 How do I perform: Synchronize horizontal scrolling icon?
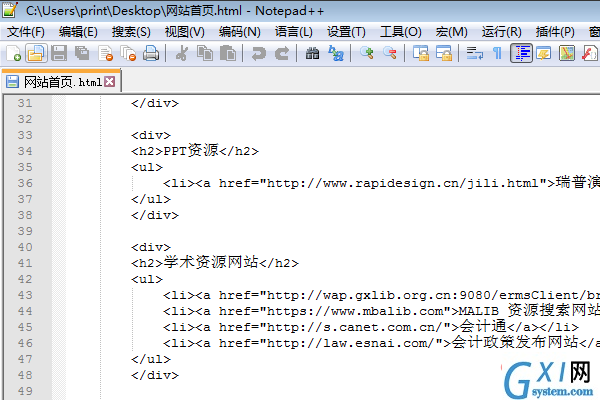click(x=444, y=53)
